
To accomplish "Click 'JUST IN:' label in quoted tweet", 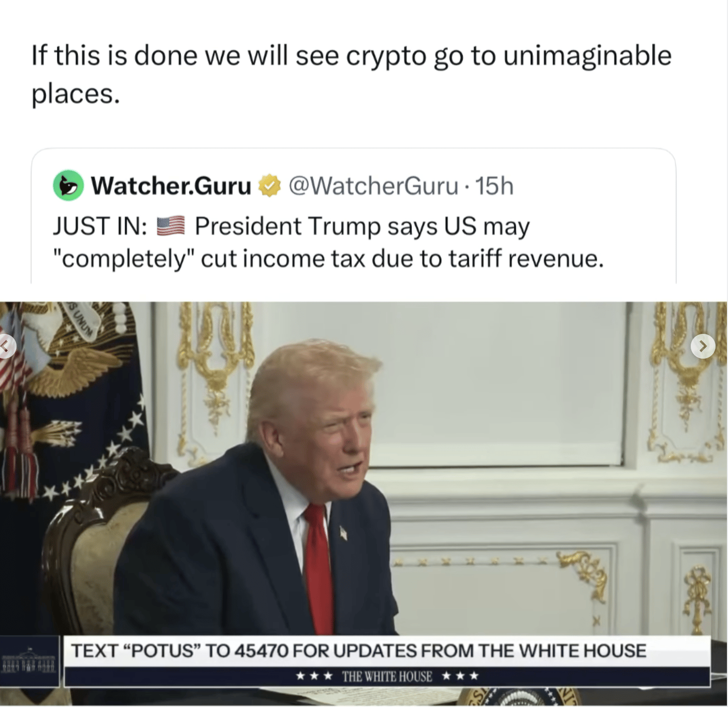I will 100,227.
